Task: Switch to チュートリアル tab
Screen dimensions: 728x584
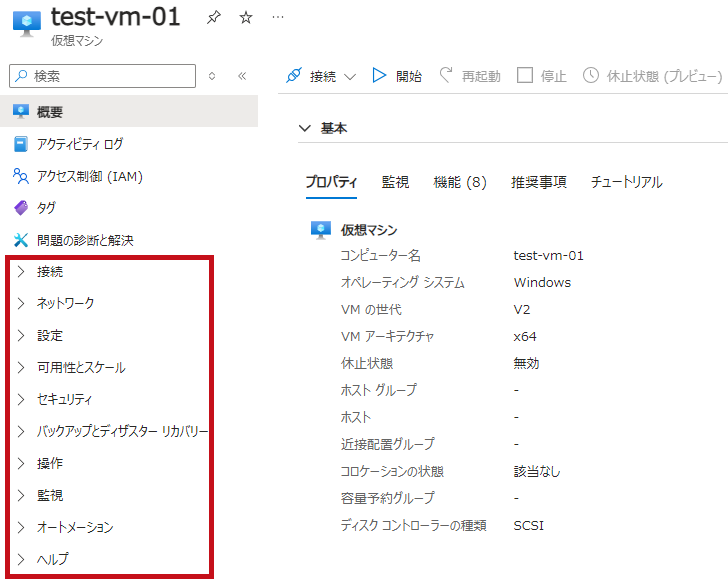Action: [x=626, y=182]
